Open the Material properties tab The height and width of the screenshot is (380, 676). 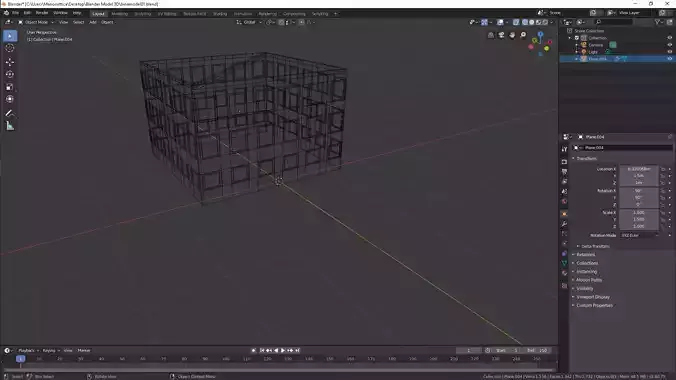pos(564,273)
